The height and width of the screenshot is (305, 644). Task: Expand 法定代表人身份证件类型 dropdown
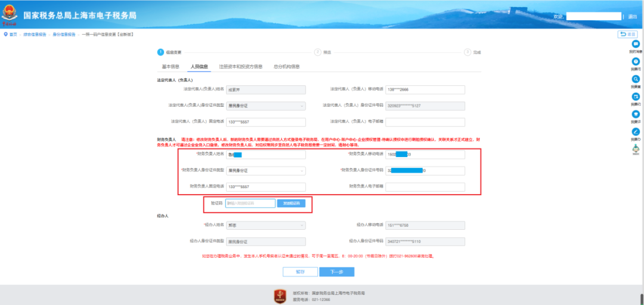[266, 106]
